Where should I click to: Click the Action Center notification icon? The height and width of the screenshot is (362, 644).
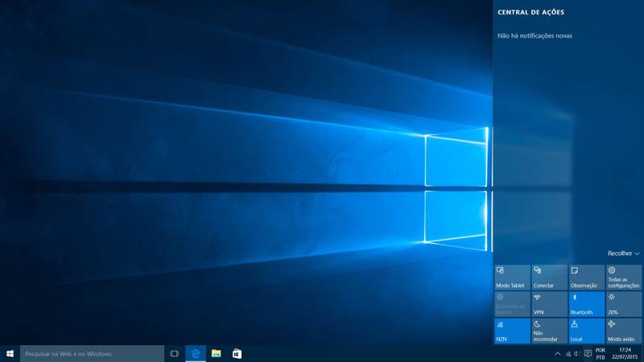(x=588, y=354)
